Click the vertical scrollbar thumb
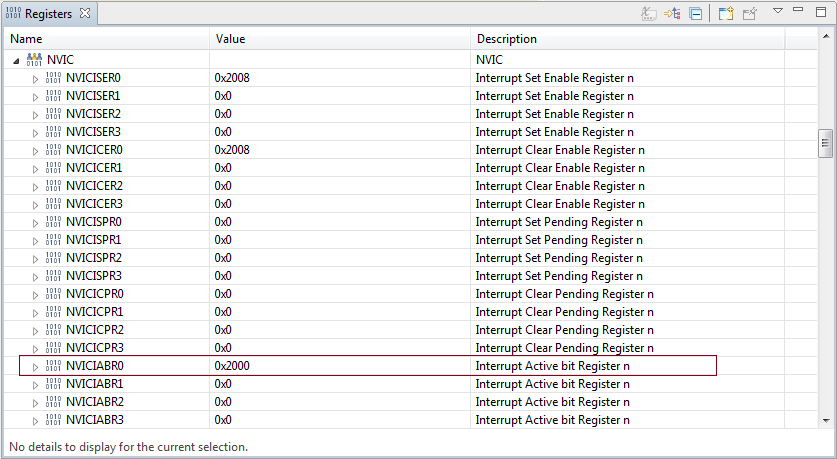The image size is (837, 459). (x=826, y=143)
